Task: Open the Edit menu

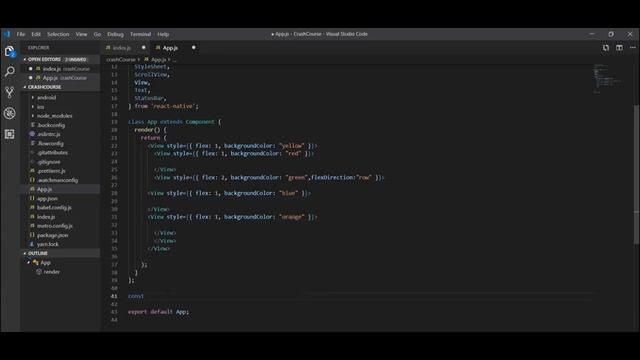Action: pos(36,34)
